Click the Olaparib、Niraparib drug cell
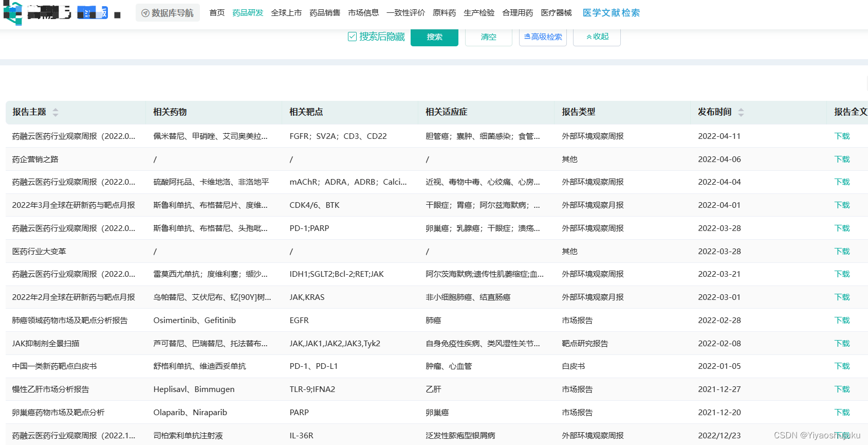The width and height of the screenshot is (868, 445). (x=190, y=413)
